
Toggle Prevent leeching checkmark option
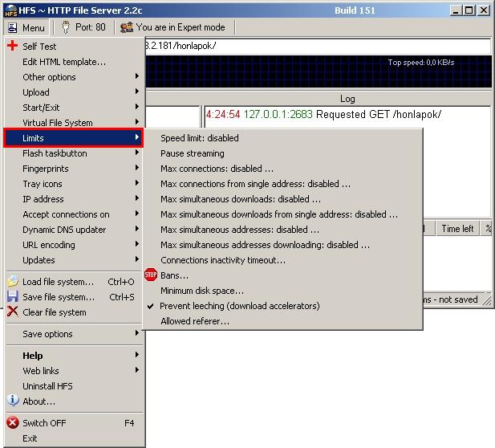click(x=282, y=306)
